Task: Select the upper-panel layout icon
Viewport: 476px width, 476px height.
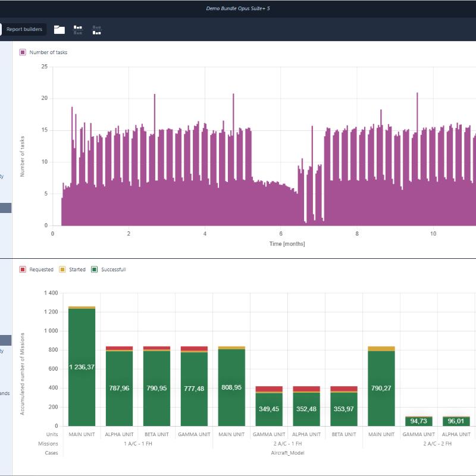Action: 78,29
